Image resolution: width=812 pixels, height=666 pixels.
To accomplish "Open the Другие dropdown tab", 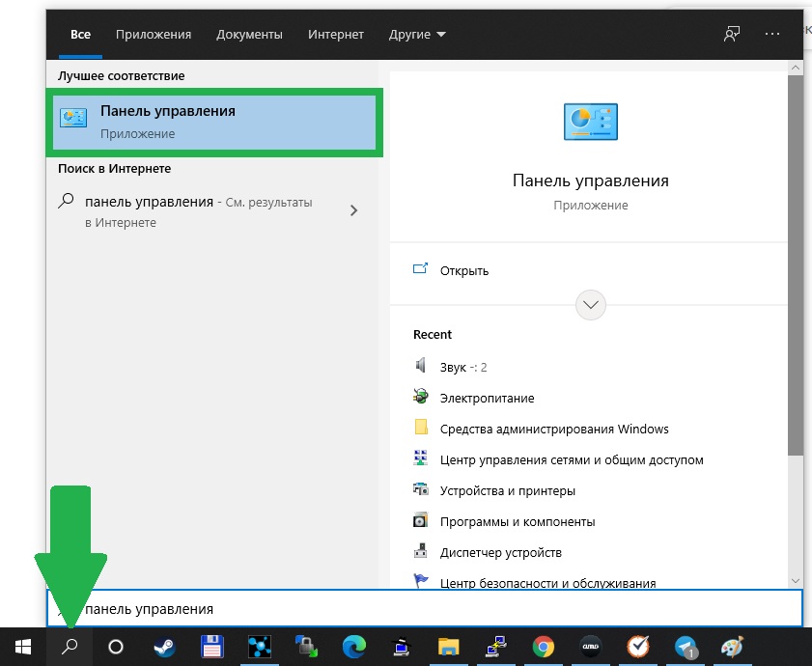I will (417, 34).
